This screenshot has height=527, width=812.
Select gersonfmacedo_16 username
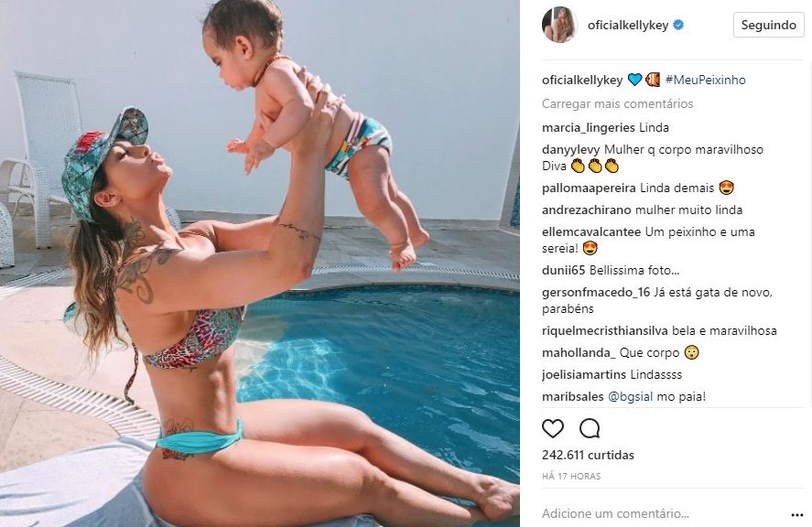596,293
